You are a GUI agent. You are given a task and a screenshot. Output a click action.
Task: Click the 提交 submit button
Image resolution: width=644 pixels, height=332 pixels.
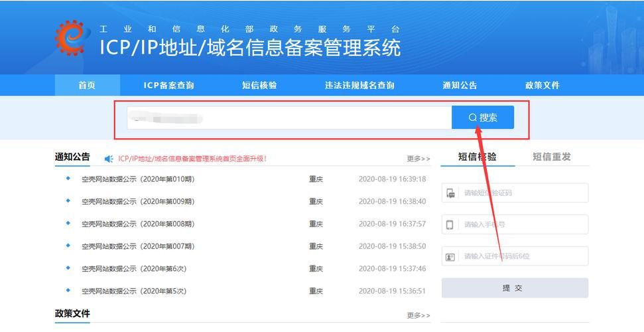coord(515,288)
